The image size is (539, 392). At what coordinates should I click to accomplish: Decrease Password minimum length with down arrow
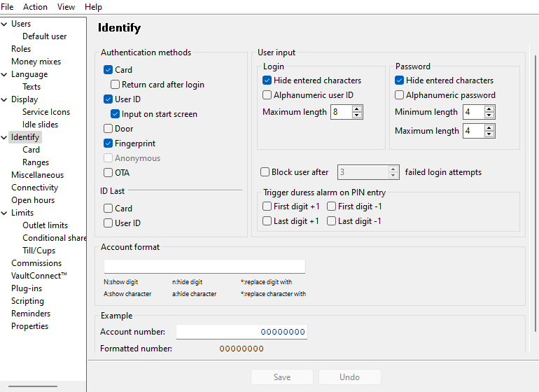coord(489,115)
